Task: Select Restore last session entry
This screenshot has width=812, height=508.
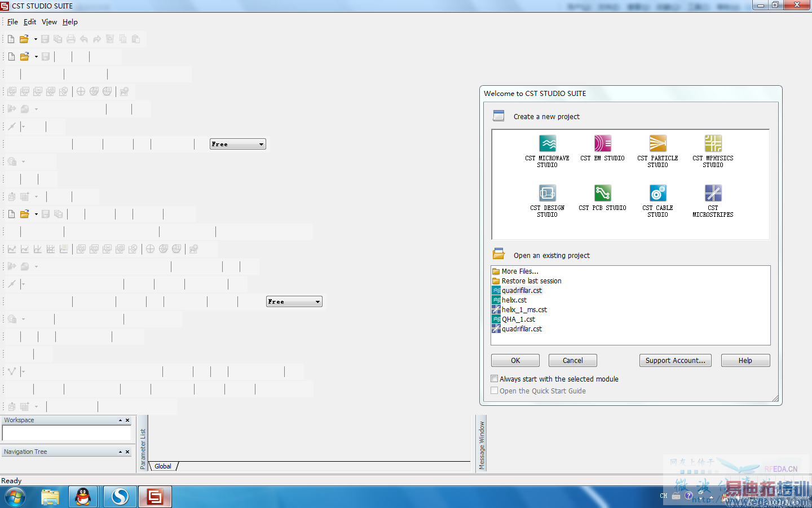Action: pyautogui.click(x=531, y=281)
